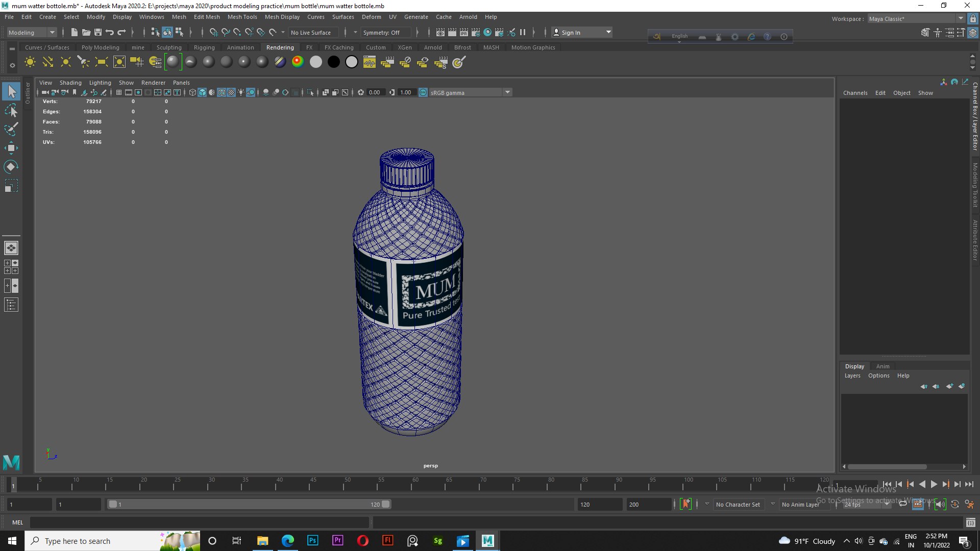
Task: Click the MEL command line label
Action: tap(18, 522)
